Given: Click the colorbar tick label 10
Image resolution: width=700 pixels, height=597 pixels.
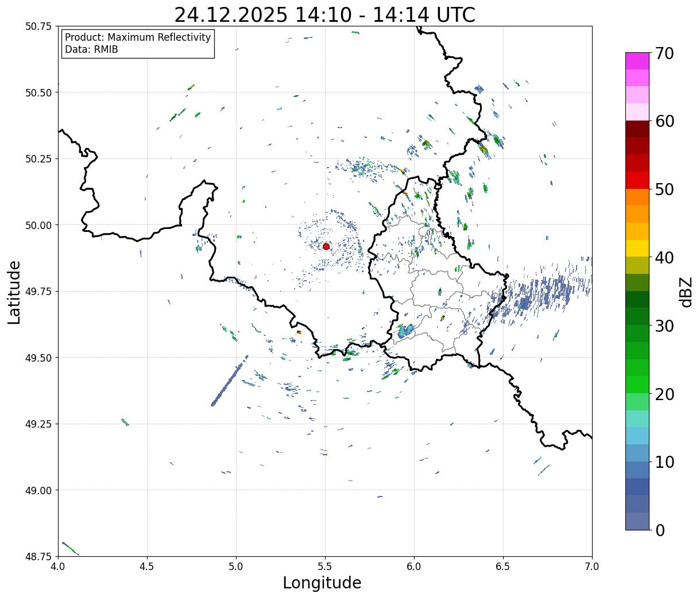Looking at the screenshot, I should click(664, 462).
